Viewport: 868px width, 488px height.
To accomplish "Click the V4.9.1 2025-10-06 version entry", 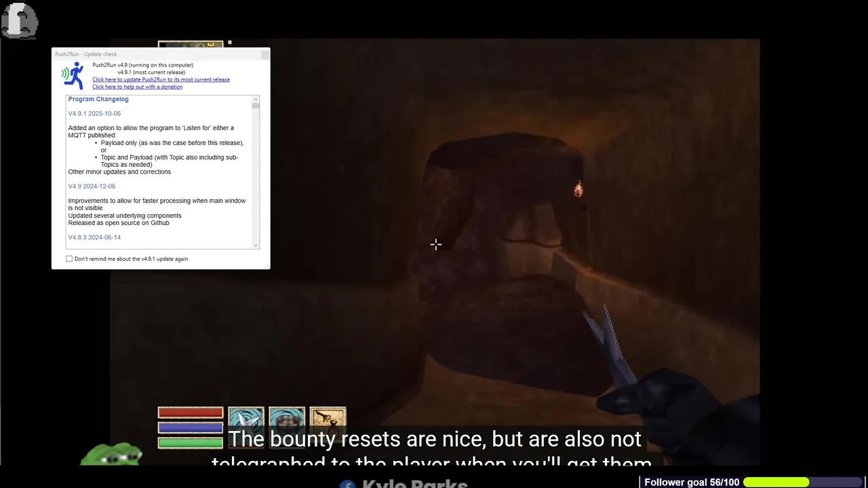I will point(94,113).
